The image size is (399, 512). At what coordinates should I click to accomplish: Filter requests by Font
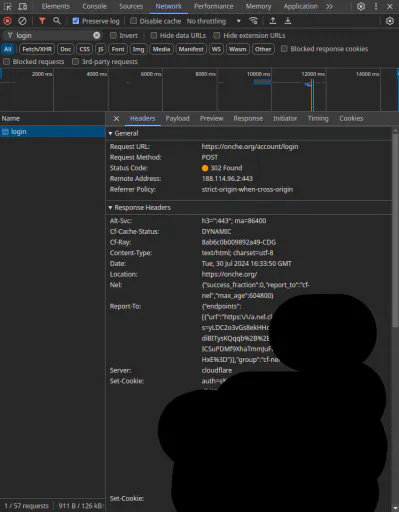coord(118,49)
